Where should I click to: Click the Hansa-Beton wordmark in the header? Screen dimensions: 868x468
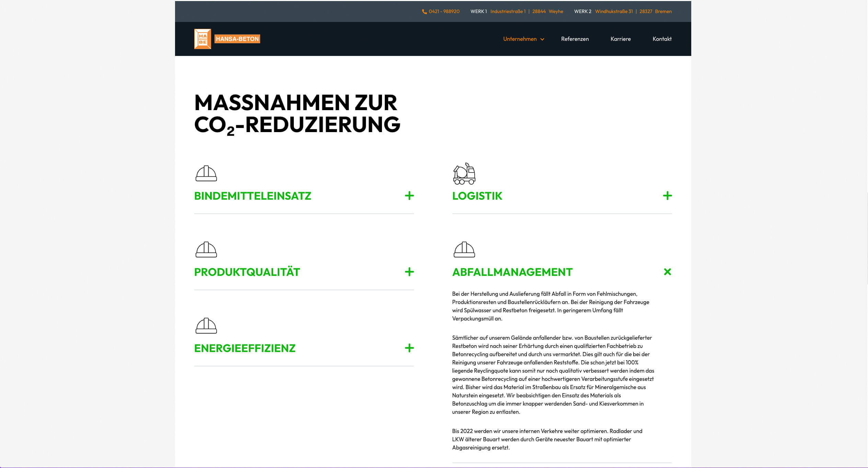pyautogui.click(x=237, y=39)
